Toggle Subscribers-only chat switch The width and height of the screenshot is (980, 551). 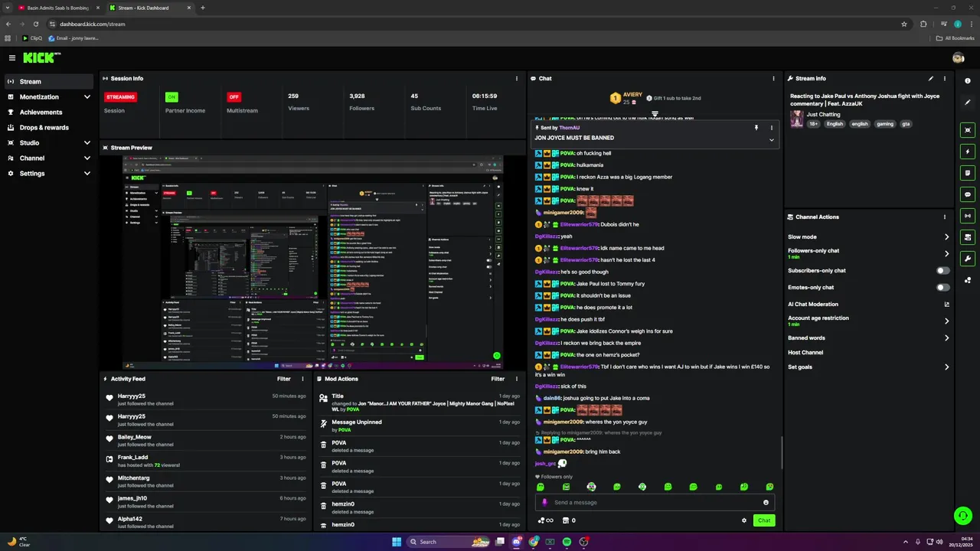click(x=943, y=271)
